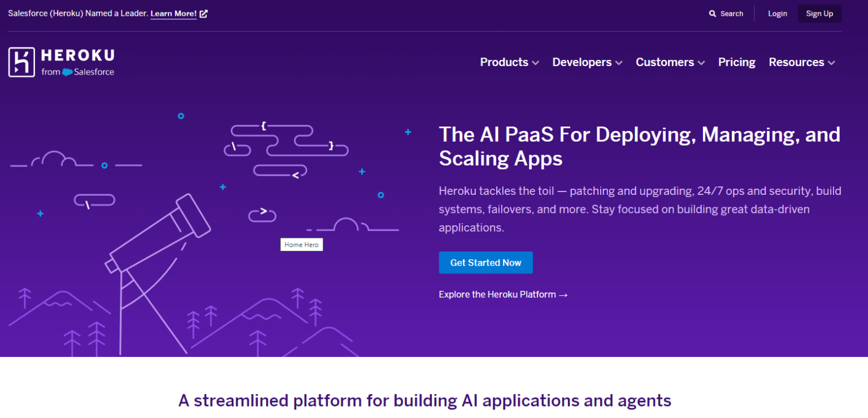Open the Search menu item

726,13
